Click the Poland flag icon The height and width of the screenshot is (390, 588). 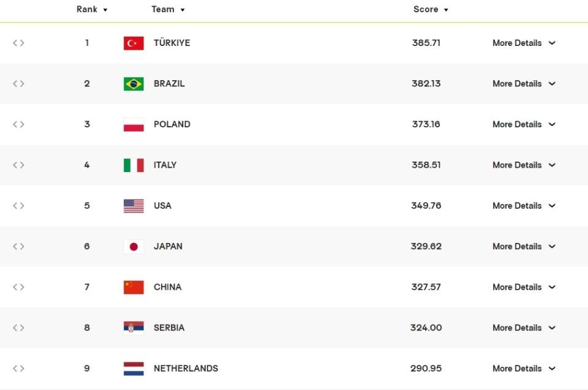134,124
